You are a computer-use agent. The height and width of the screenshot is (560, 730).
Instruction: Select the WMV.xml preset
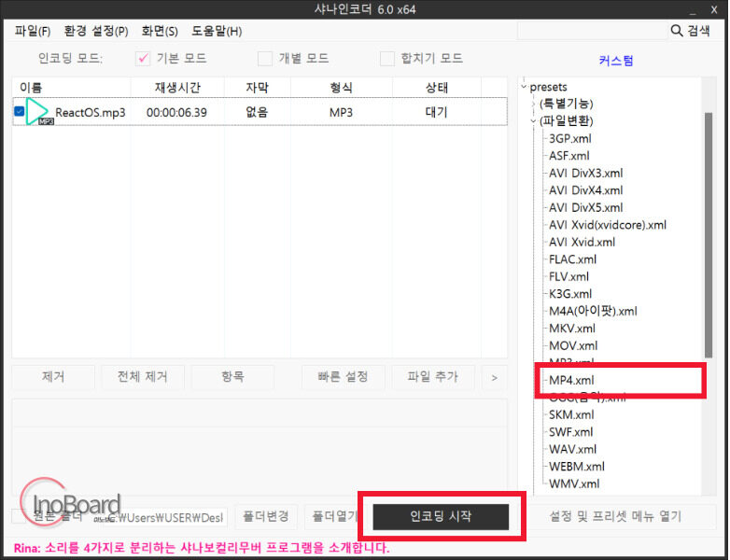click(x=574, y=483)
